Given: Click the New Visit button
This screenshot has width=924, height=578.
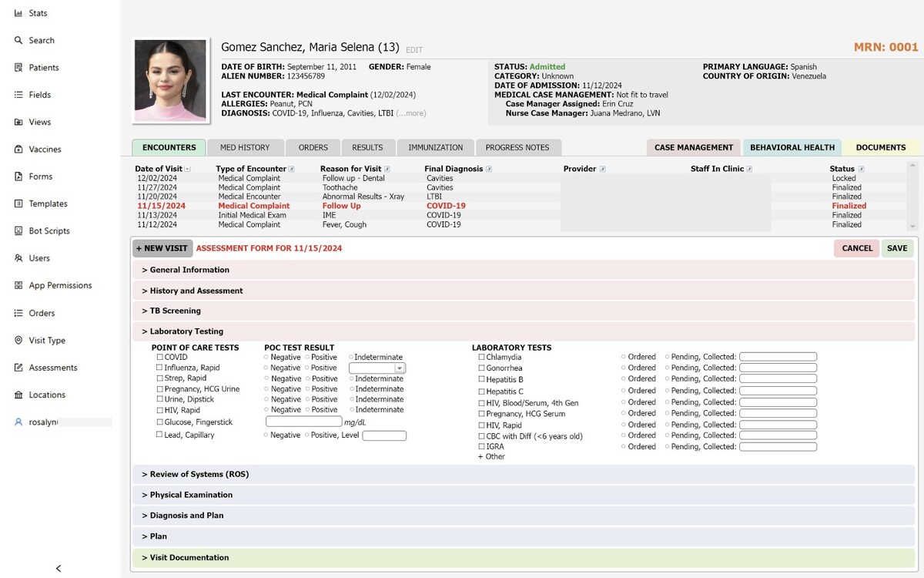Looking at the screenshot, I should pos(162,248).
